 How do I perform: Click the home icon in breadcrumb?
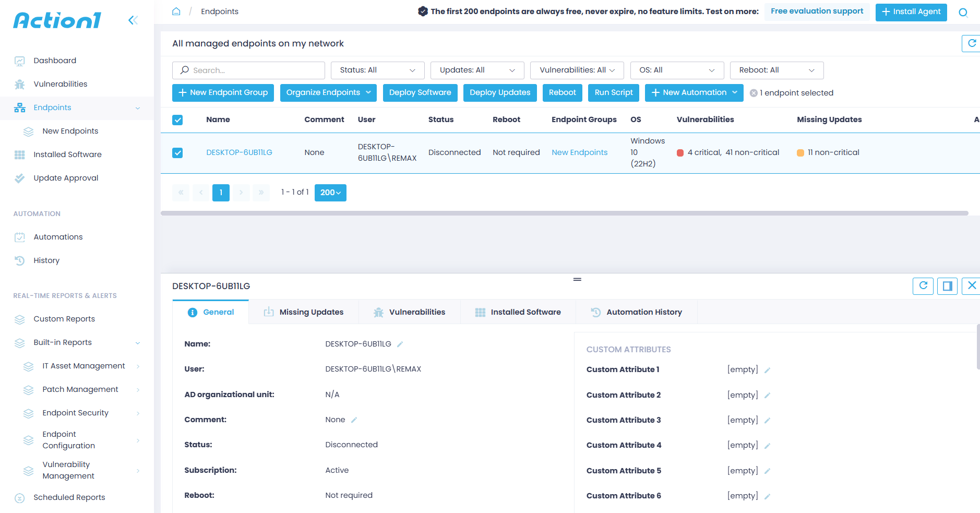click(x=176, y=11)
